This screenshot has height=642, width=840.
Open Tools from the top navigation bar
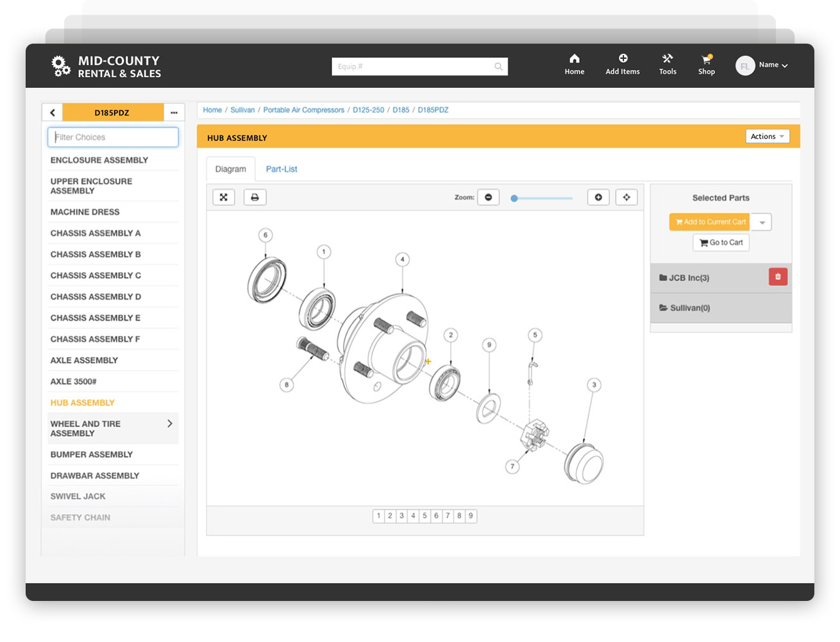click(x=667, y=63)
